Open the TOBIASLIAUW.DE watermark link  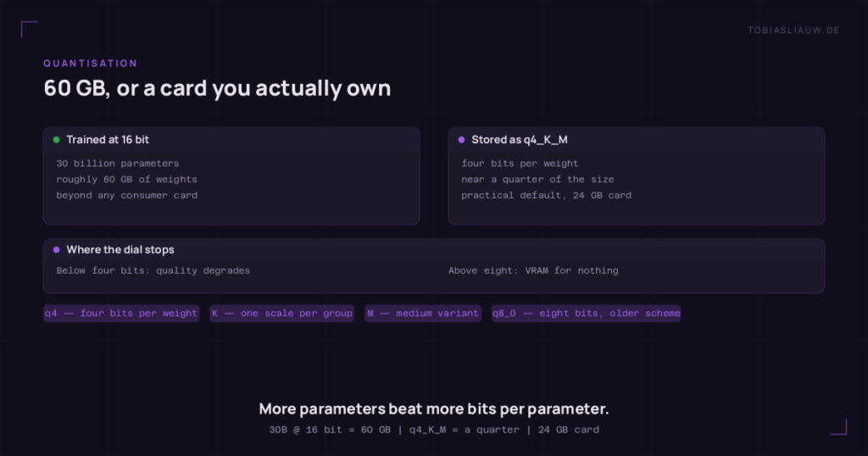tap(793, 31)
